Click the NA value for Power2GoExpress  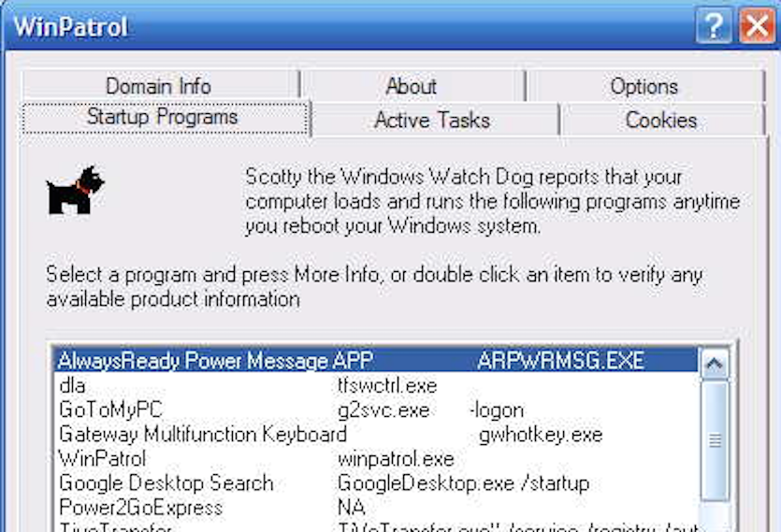(x=351, y=507)
